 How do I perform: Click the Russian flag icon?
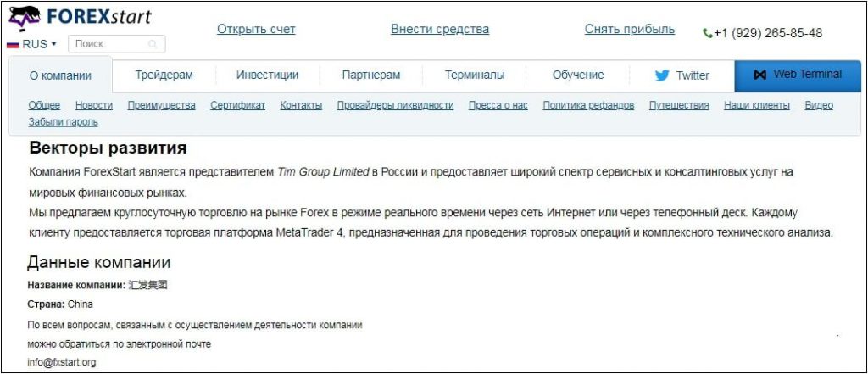pyautogui.click(x=13, y=44)
